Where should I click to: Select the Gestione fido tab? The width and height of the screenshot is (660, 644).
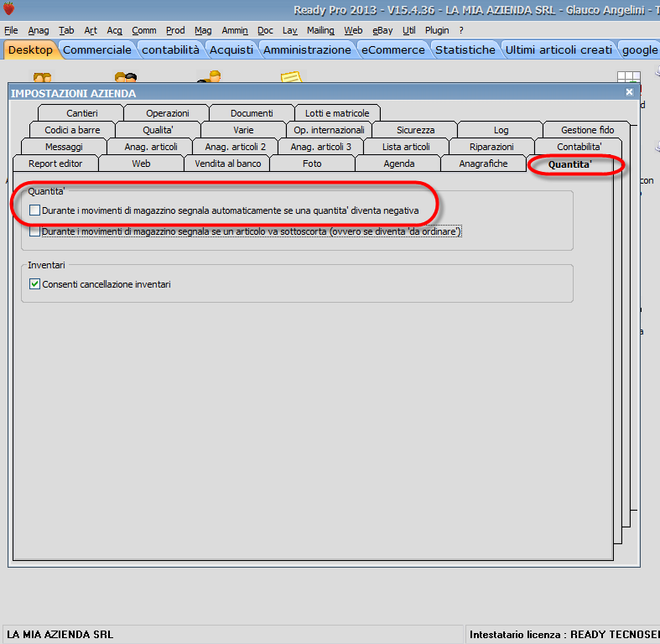(587, 130)
